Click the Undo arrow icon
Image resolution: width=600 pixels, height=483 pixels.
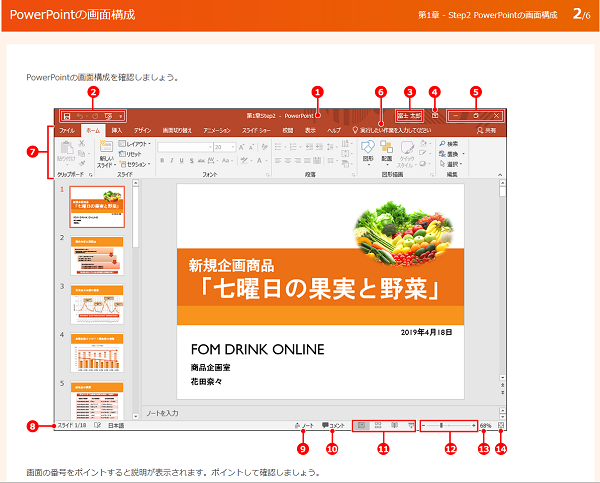point(80,116)
